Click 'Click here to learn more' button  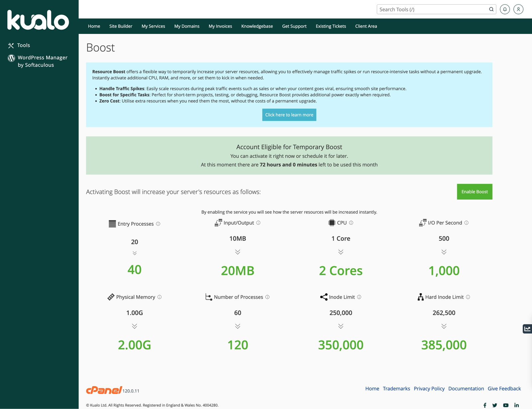click(289, 115)
